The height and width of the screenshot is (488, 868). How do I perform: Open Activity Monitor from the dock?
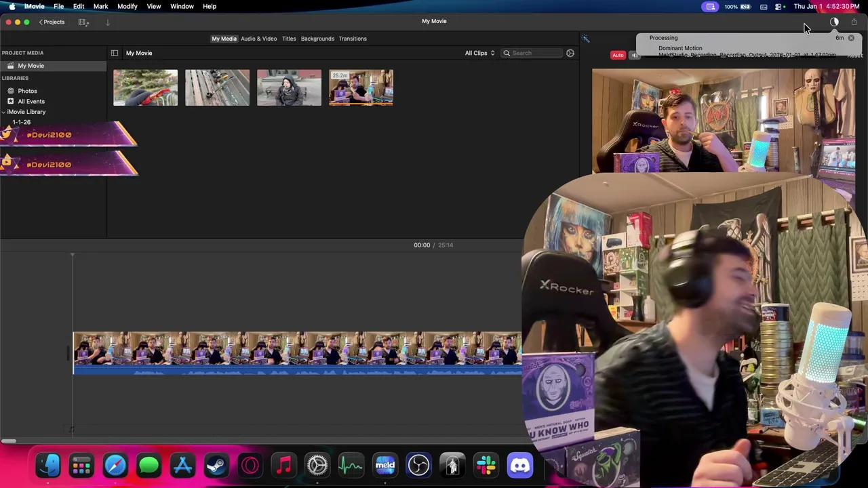coord(351,466)
